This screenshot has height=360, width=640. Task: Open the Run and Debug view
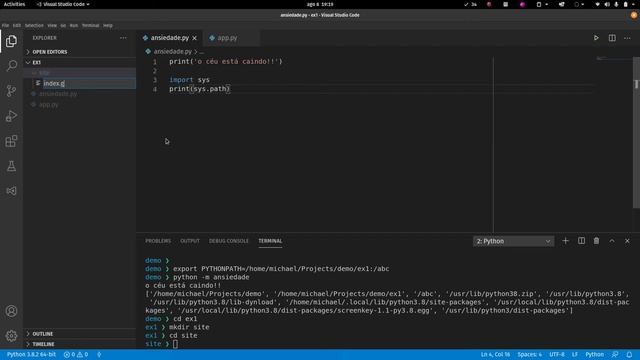click(11, 116)
